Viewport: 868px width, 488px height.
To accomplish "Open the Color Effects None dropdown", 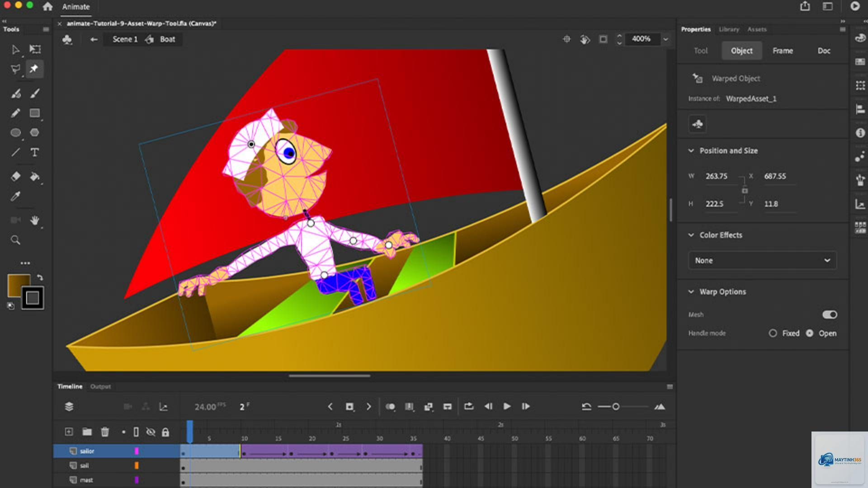I will coord(762,260).
